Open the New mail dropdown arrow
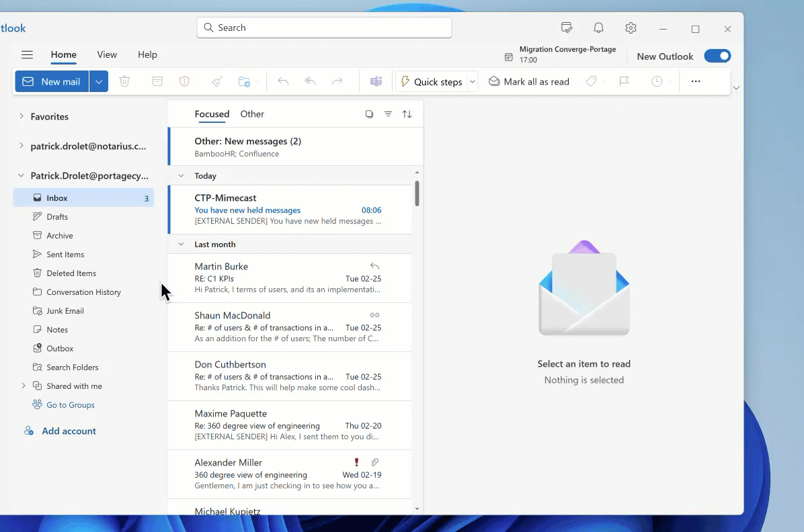Viewport: 804px width, 532px height. [99, 81]
